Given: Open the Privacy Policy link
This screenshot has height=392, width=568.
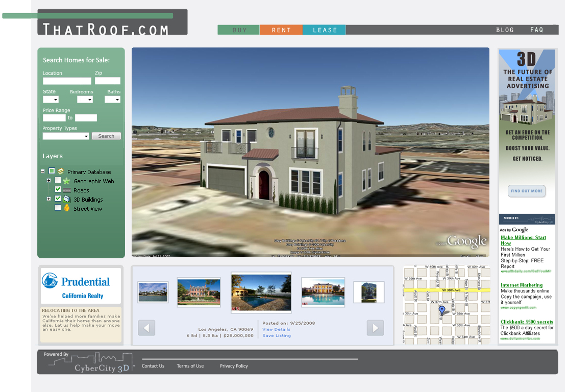Looking at the screenshot, I should pyautogui.click(x=234, y=366).
